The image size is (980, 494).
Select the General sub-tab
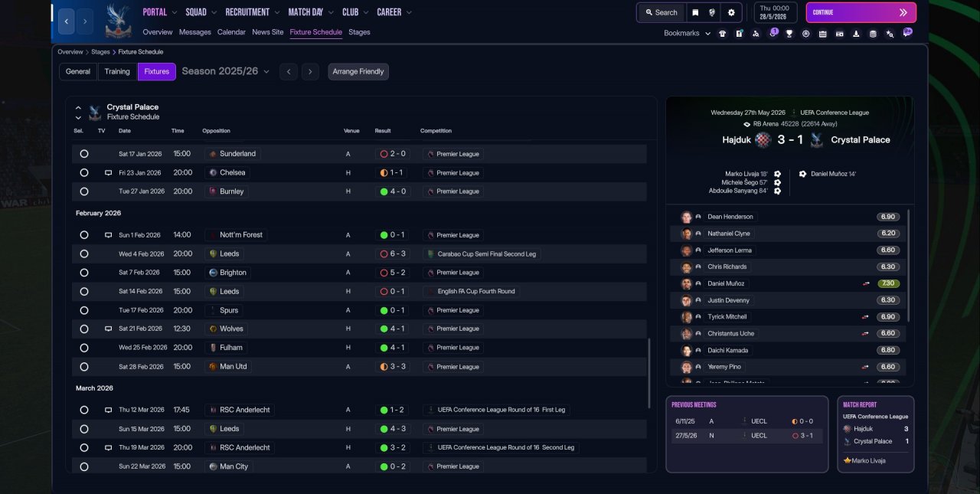coord(78,71)
